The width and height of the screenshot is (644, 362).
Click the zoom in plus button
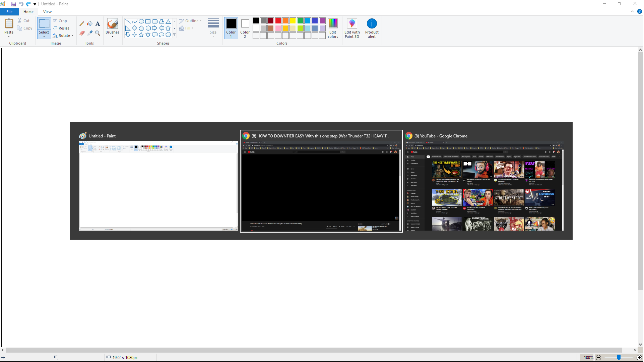tap(639, 358)
